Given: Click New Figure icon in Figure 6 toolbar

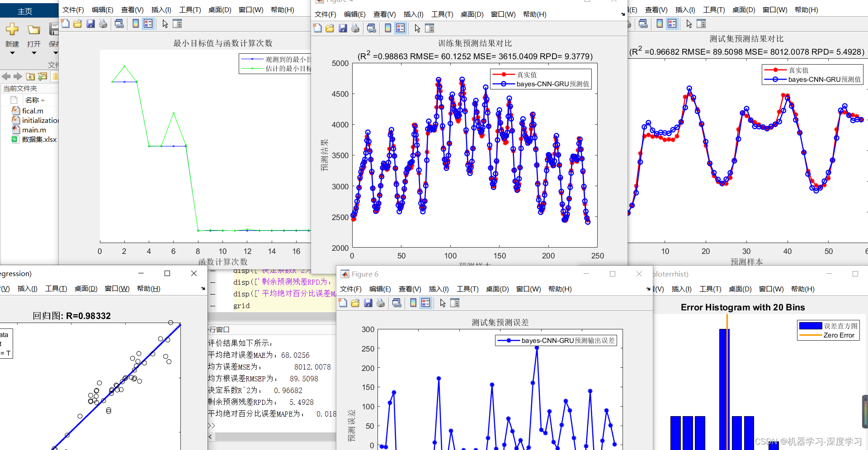Looking at the screenshot, I should coord(343,303).
